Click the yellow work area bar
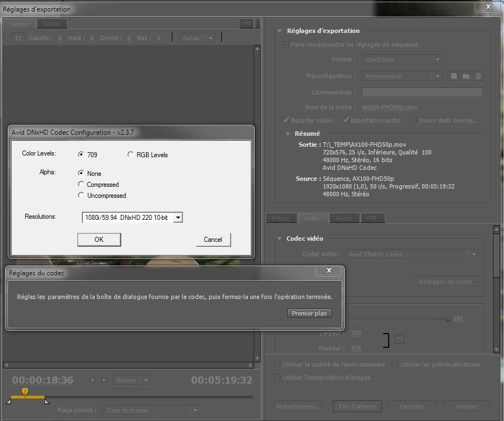 (x=27, y=397)
